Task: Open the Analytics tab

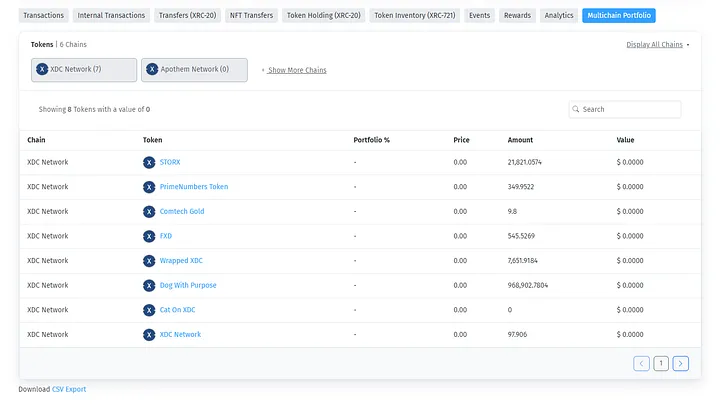Action: pos(559,16)
